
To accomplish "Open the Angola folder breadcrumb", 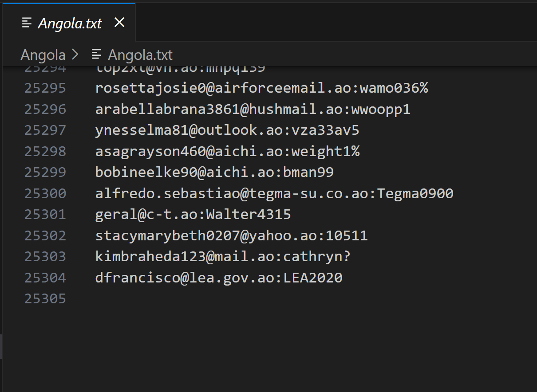I will [43, 55].
